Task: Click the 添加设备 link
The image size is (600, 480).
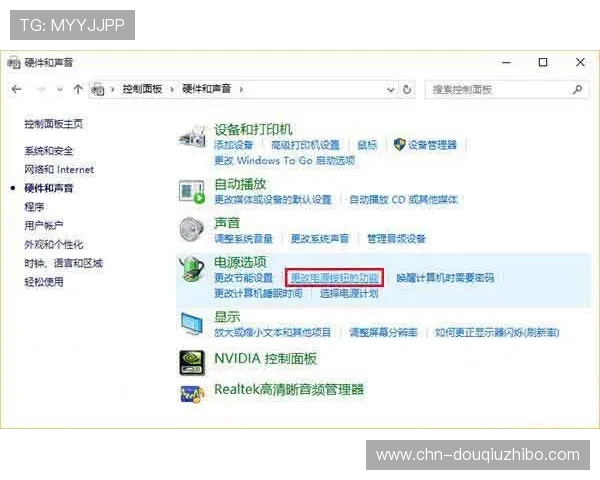Action: click(234, 145)
